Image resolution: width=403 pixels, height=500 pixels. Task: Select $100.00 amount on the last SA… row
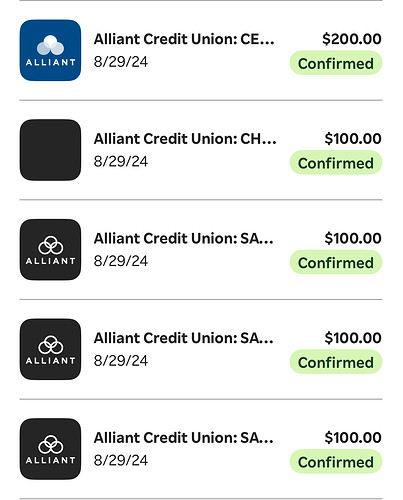353,438
